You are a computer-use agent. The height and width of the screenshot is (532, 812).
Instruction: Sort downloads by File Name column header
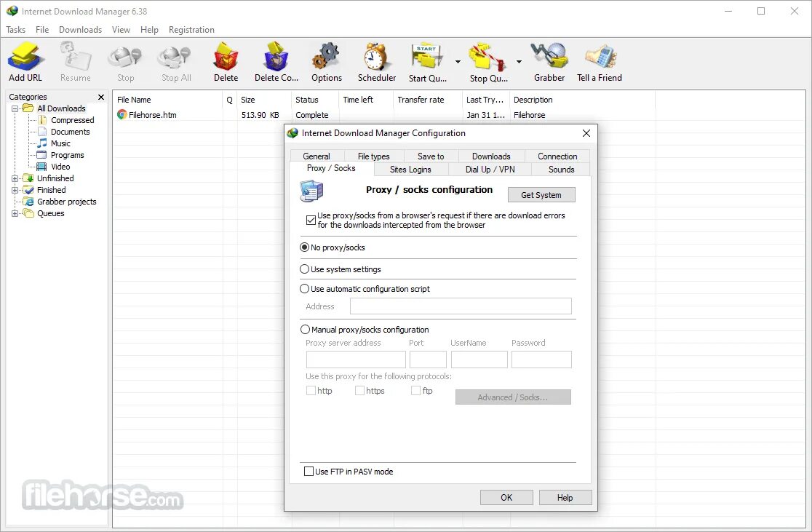(168, 100)
